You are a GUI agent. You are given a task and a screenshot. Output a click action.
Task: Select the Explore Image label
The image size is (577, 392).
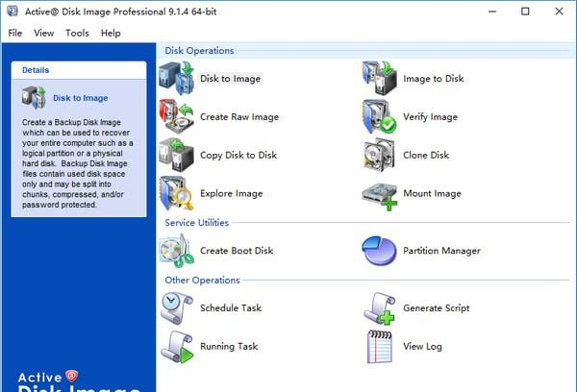232,193
